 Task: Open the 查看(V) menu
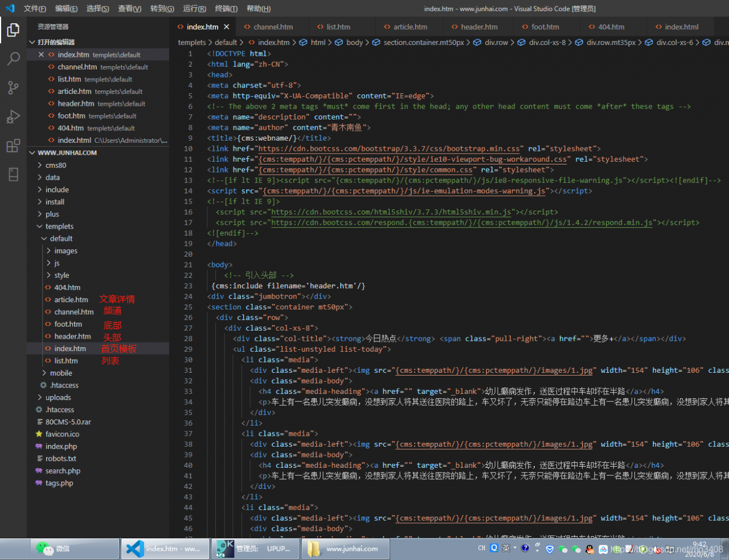pyautogui.click(x=130, y=9)
